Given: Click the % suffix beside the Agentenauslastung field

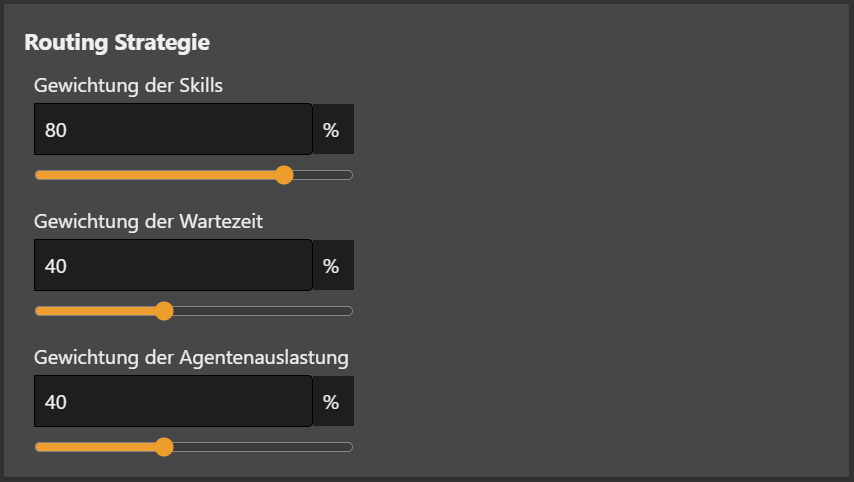Looking at the screenshot, I should 331,402.
